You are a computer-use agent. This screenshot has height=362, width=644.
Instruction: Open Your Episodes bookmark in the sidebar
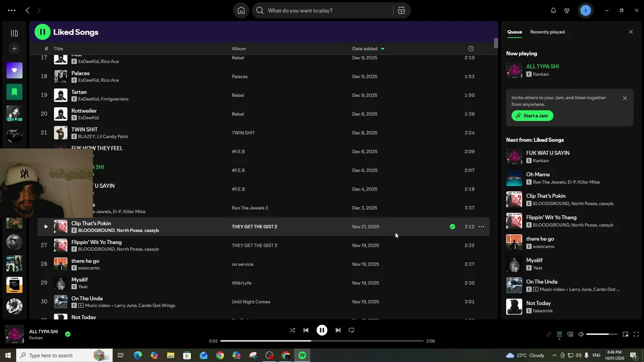14,92
